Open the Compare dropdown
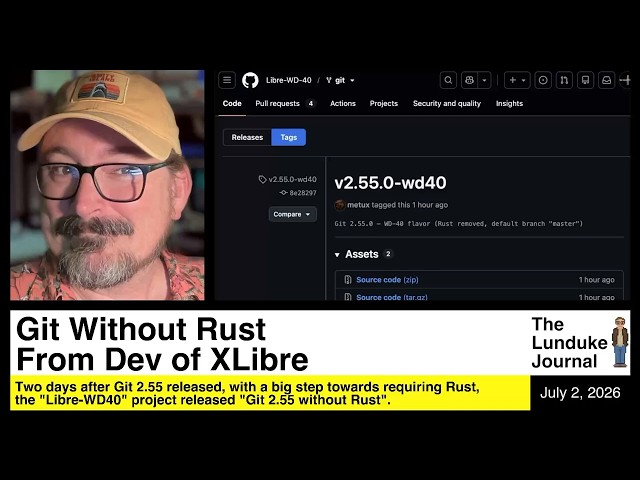This screenshot has width=640, height=480. [x=292, y=214]
